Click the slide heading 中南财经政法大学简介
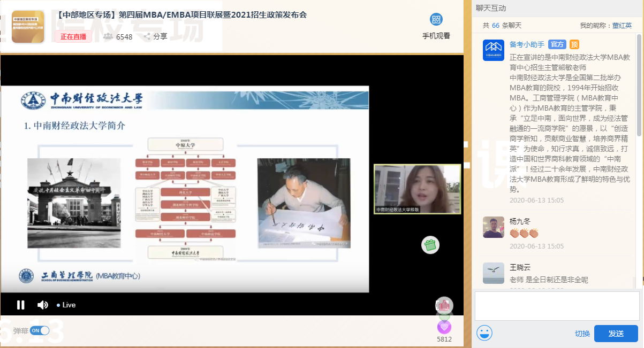This screenshot has width=644, height=348. point(75,126)
